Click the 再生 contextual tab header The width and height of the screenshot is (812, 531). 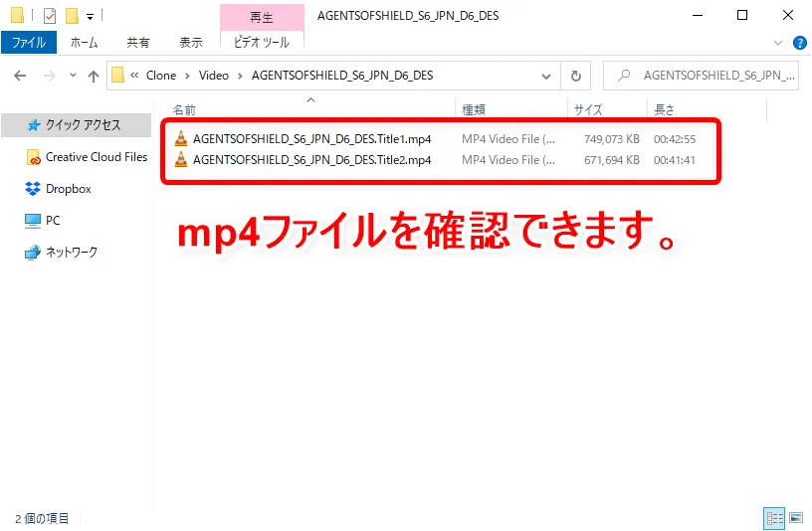(262, 17)
